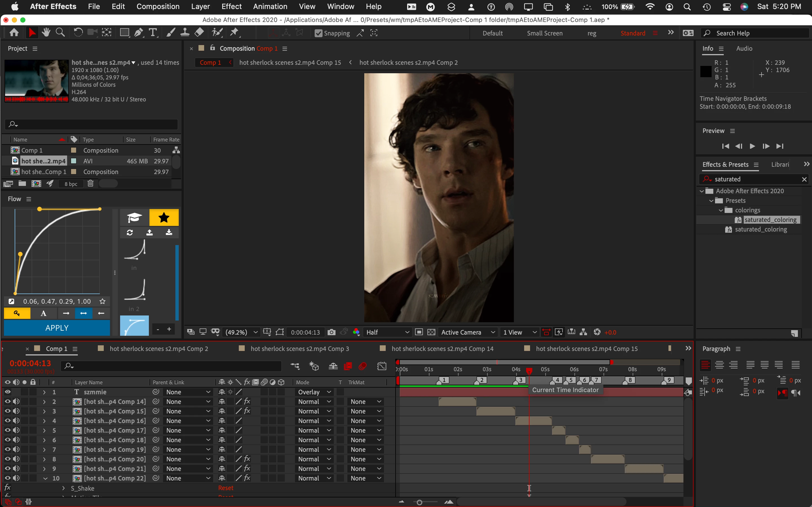The image size is (812, 507).
Task: Create new folder in Project panel
Action: pyautogui.click(x=22, y=183)
